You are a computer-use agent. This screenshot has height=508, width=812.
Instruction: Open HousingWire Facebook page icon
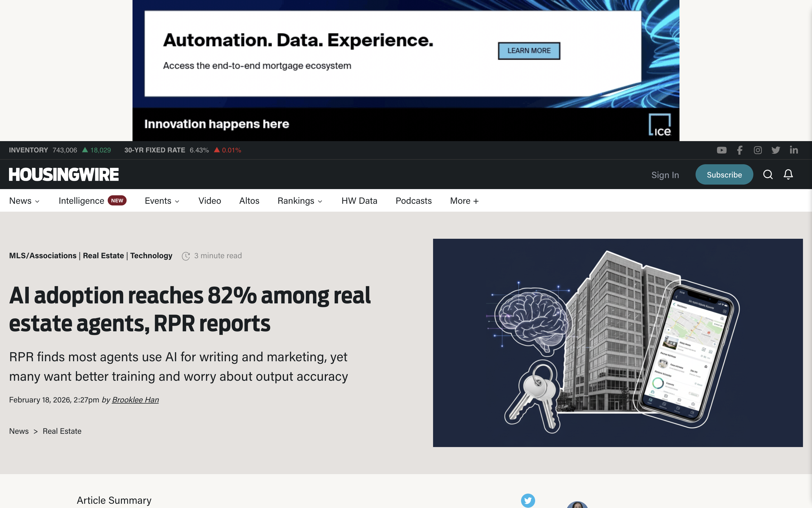(740, 150)
